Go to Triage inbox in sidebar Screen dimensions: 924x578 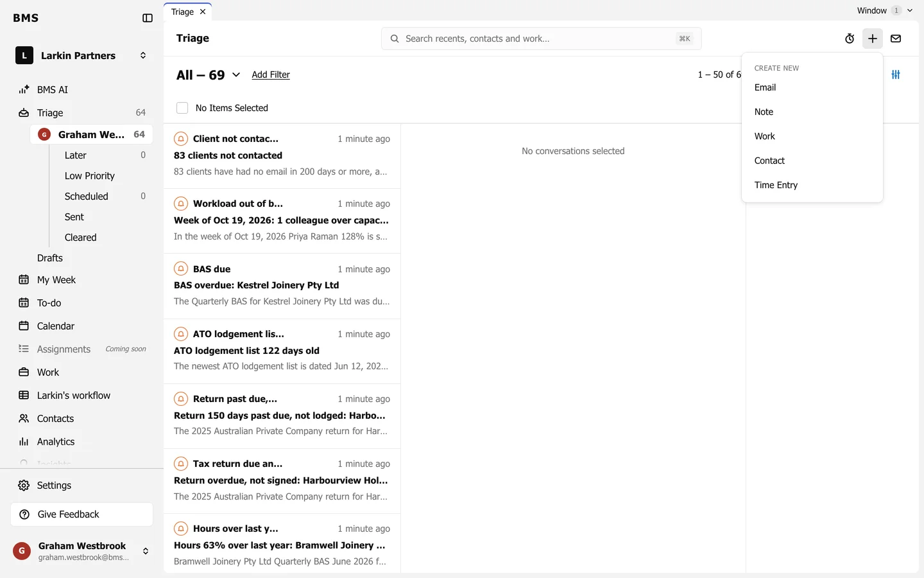[82, 113]
